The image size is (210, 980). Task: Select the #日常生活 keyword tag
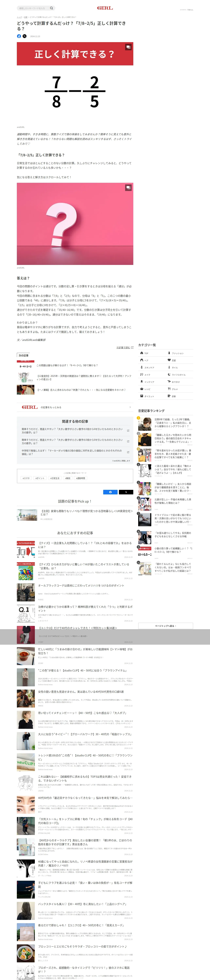coord(55,478)
